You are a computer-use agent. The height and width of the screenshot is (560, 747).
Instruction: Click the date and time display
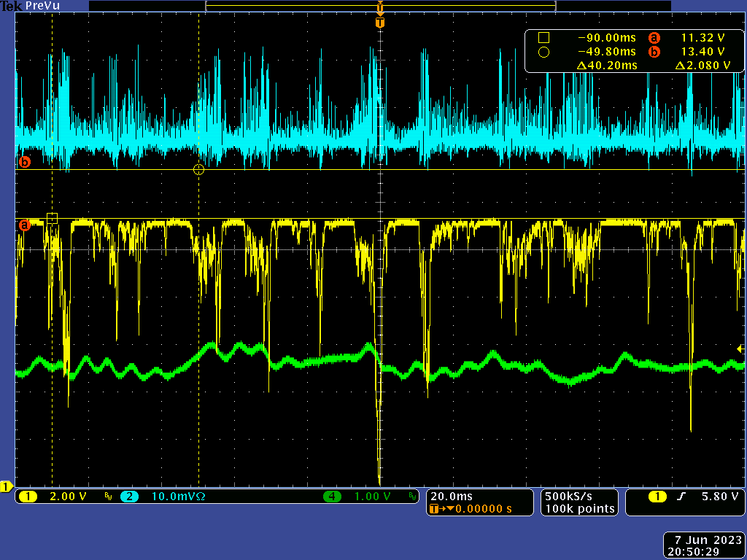click(705, 546)
